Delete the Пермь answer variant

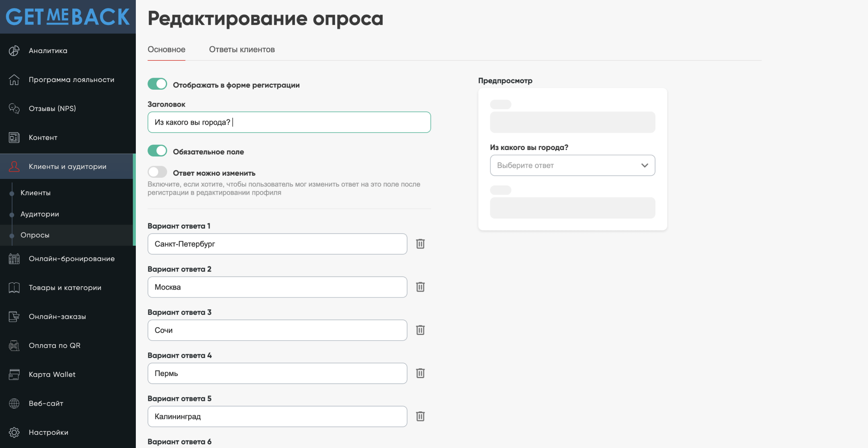point(420,373)
